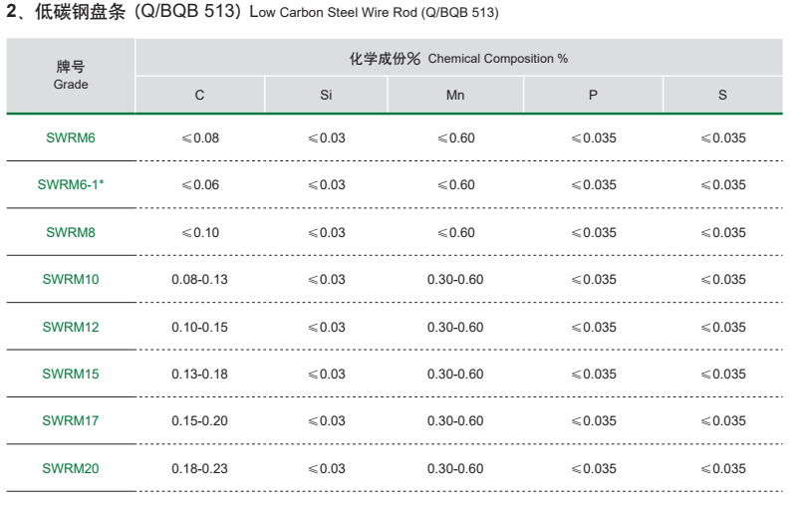Click the SWRM6 grade label
The height and width of the screenshot is (506, 812).
(71, 137)
